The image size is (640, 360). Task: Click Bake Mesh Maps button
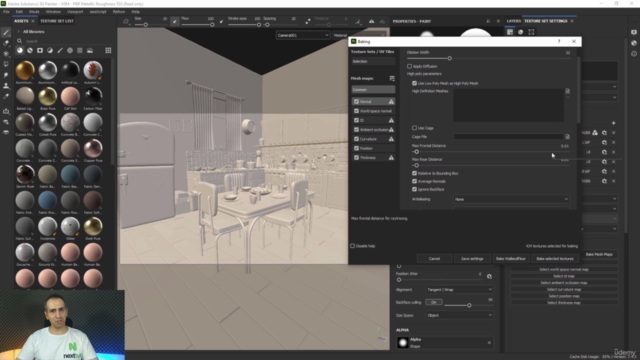point(599,254)
